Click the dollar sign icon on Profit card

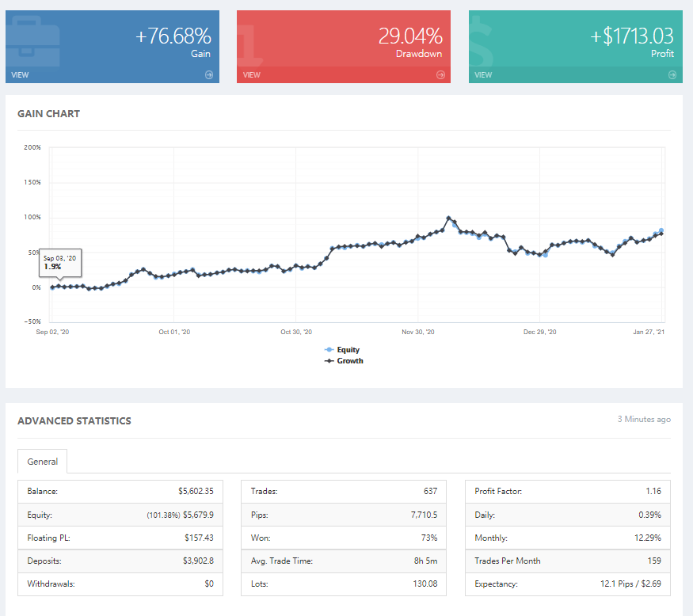pyautogui.click(x=481, y=42)
